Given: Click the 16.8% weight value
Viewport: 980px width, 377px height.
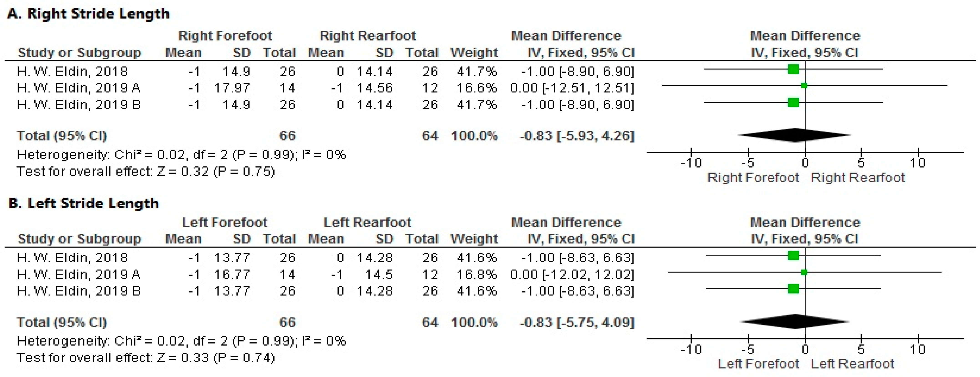Looking at the screenshot, I should [x=476, y=275].
